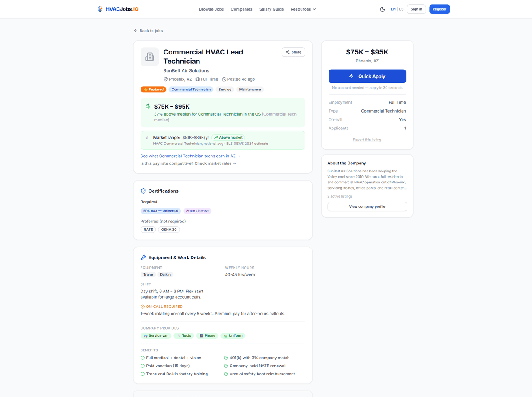Toggle dark mode moon icon

(383, 9)
